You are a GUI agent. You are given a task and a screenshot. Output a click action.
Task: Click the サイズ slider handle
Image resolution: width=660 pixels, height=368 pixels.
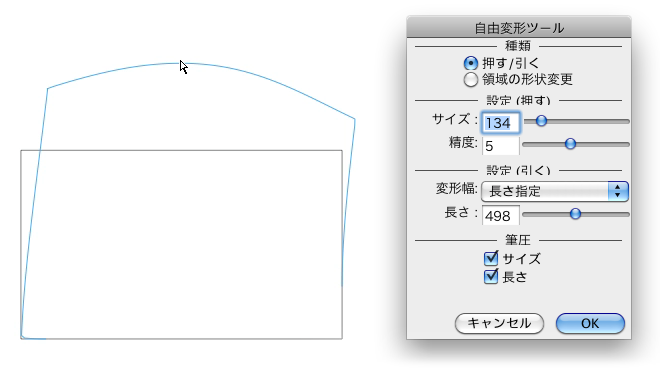pyautogui.click(x=541, y=121)
